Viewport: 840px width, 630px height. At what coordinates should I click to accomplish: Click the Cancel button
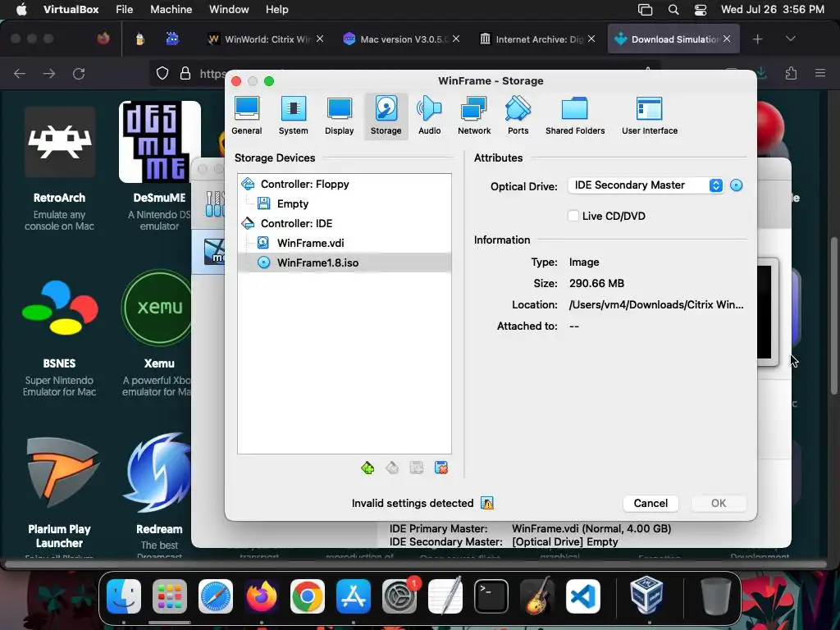(651, 503)
